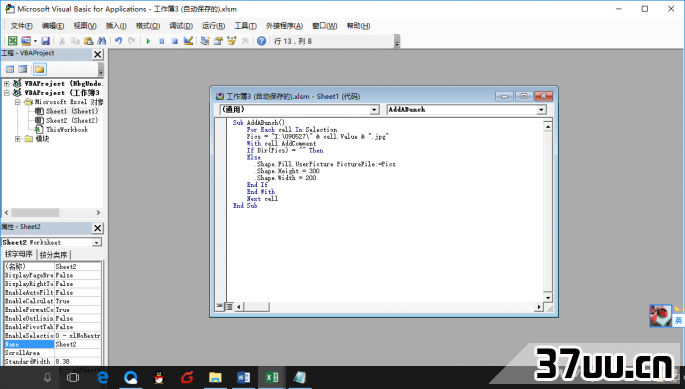
Task: Select the highlighted Name property row
Action: [x=52, y=344]
